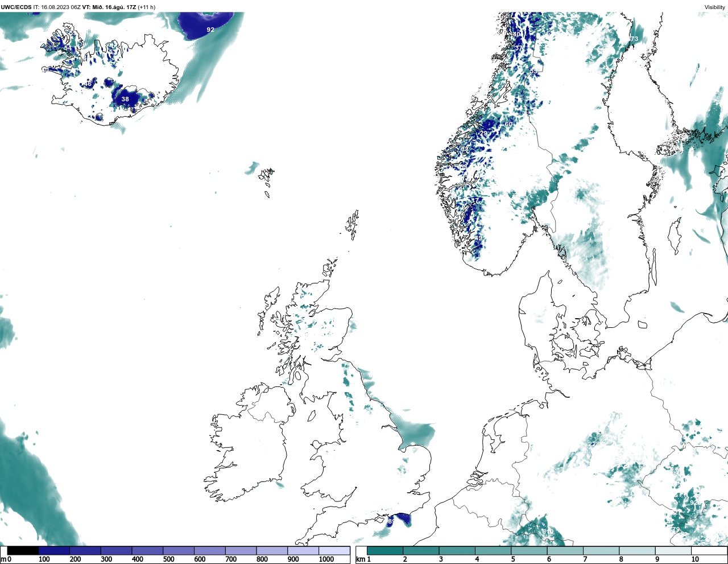Select the 400–500 m legend swatch

[147, 551]
